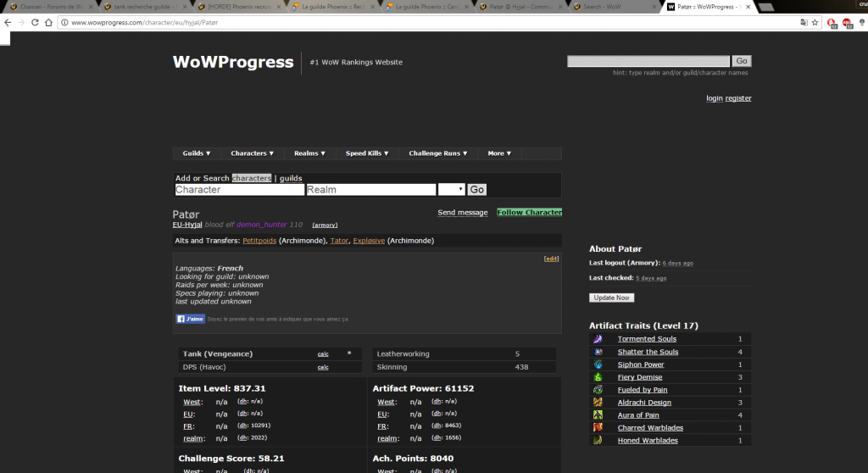Click the Go button at the top right search
Viewport: 868px width, 473px height.
[741, 61]
